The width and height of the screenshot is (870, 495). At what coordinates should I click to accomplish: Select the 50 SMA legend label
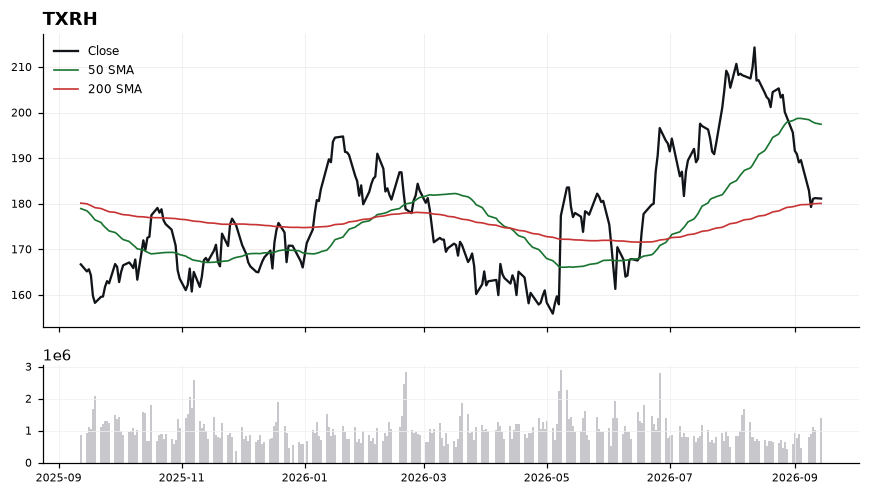111,70
